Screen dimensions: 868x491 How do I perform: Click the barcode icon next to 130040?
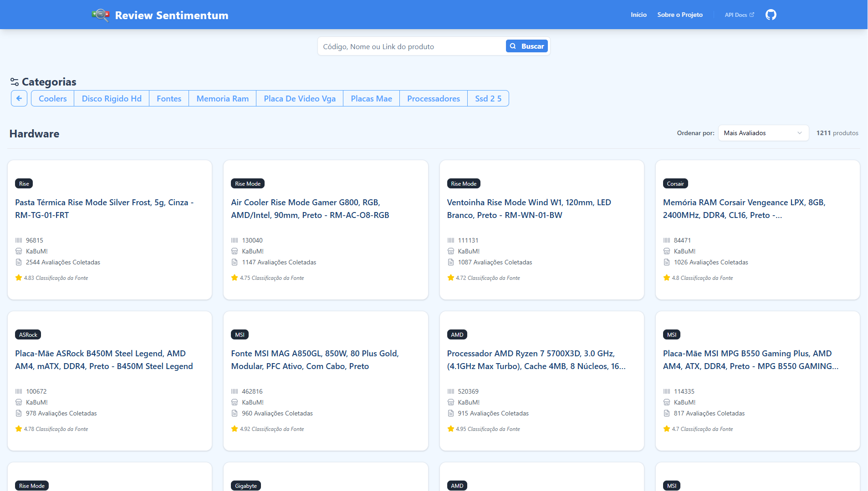(x=235, y=240)
